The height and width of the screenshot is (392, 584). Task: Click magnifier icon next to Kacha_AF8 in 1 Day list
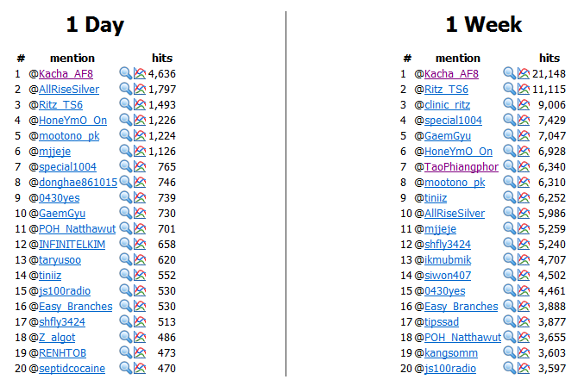coord(126,73)
